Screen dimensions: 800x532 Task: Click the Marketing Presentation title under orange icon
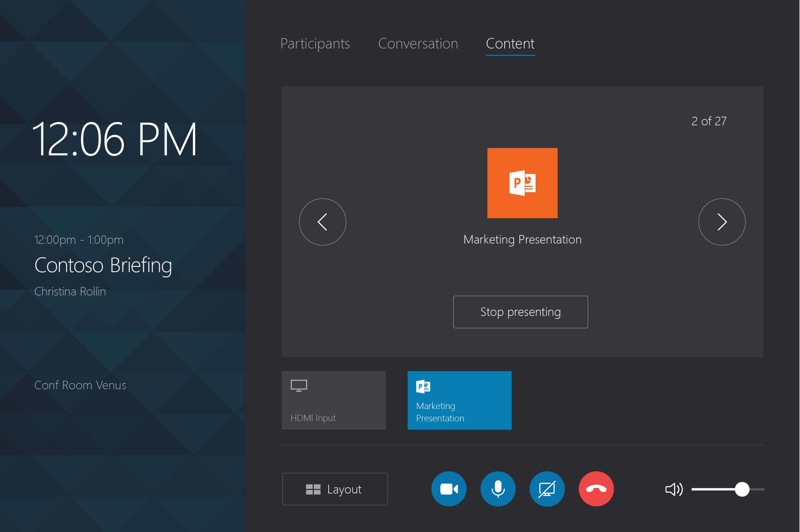tap(522, 239)
